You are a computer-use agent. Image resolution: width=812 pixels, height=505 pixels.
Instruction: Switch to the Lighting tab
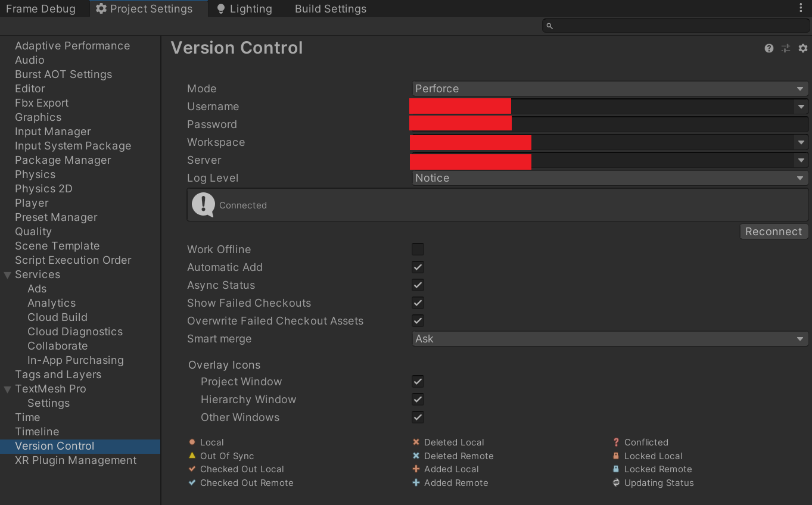pyautogui.click(x=244, y=8)
